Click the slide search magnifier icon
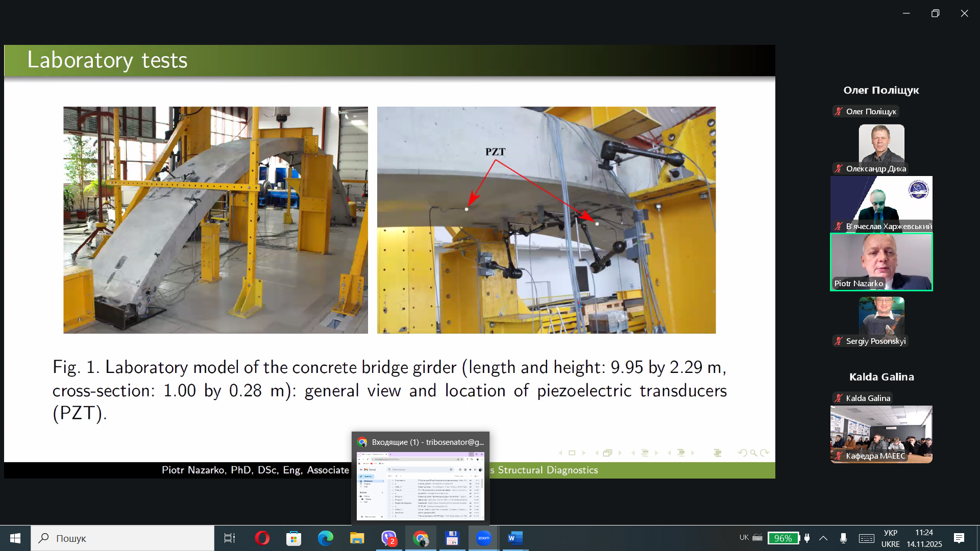 (753, 453)
